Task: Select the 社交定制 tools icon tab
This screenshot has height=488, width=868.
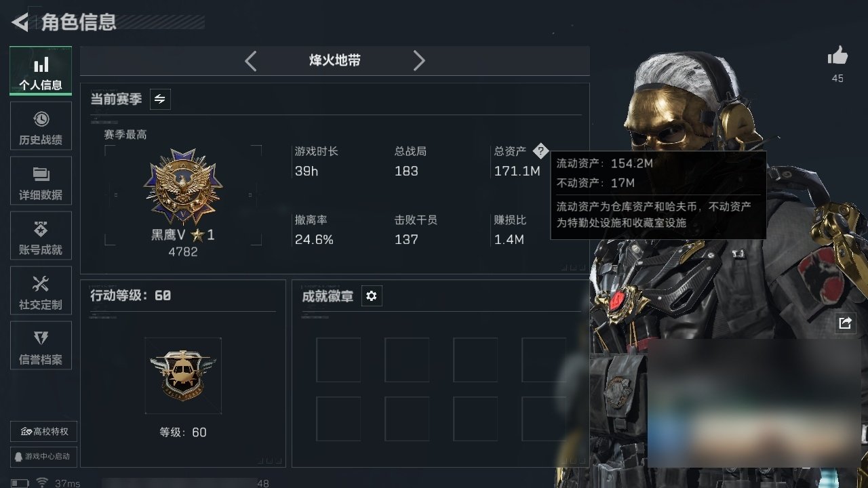Action: pos(41,291)
